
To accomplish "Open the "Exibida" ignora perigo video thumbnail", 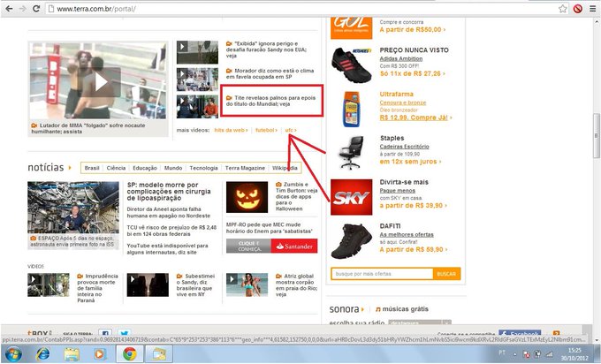I will point(197,52).
